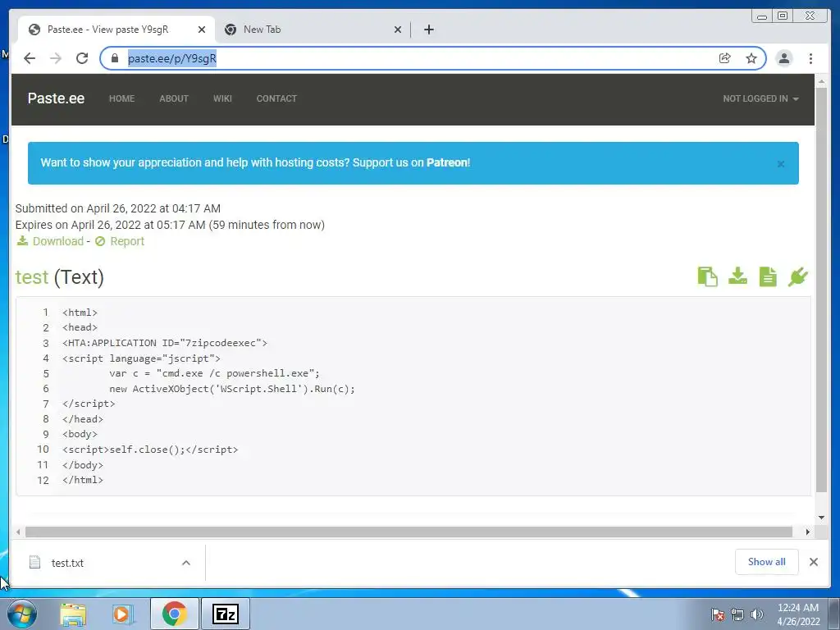Go back with the browser back arrow
The image size is (840, 630).
click(30, 58)
